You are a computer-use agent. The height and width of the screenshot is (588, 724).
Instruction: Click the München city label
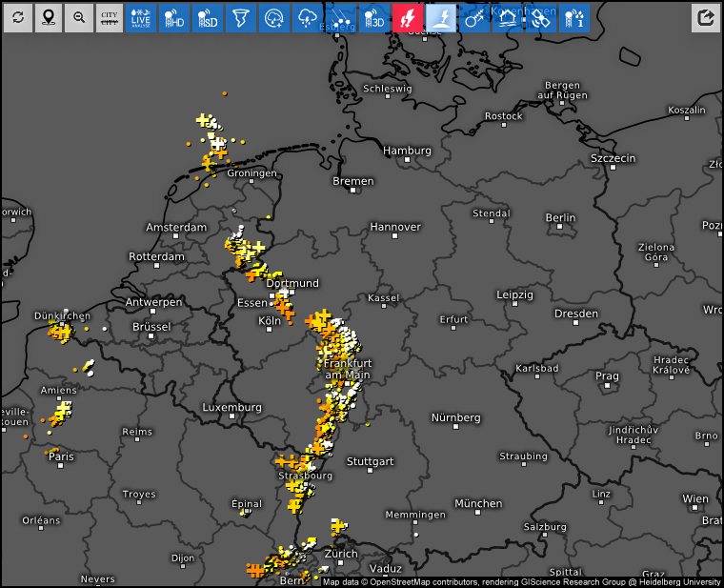(x=478, y=503)
